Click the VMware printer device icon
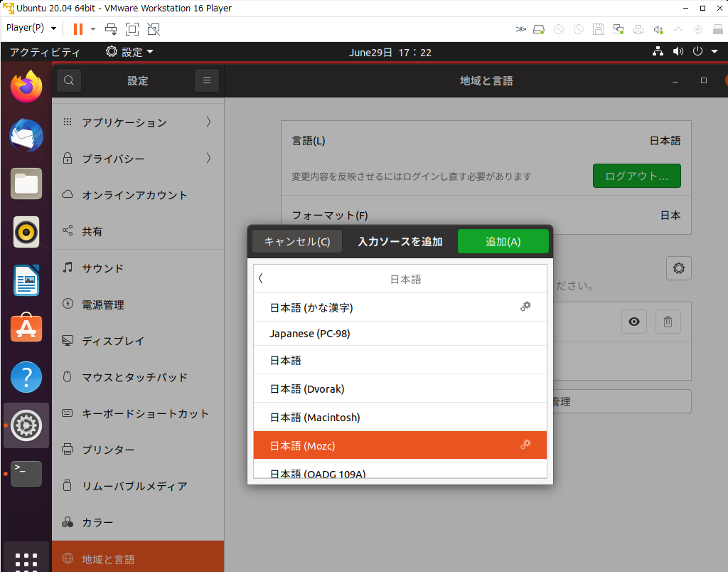Image resolution: width=728 pixels, height=572 pixels. (x=638, y=29)
